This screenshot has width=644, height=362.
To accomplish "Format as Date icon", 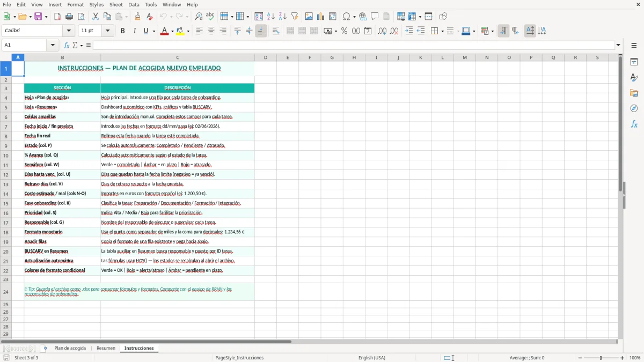I will (x=368, y=31).
